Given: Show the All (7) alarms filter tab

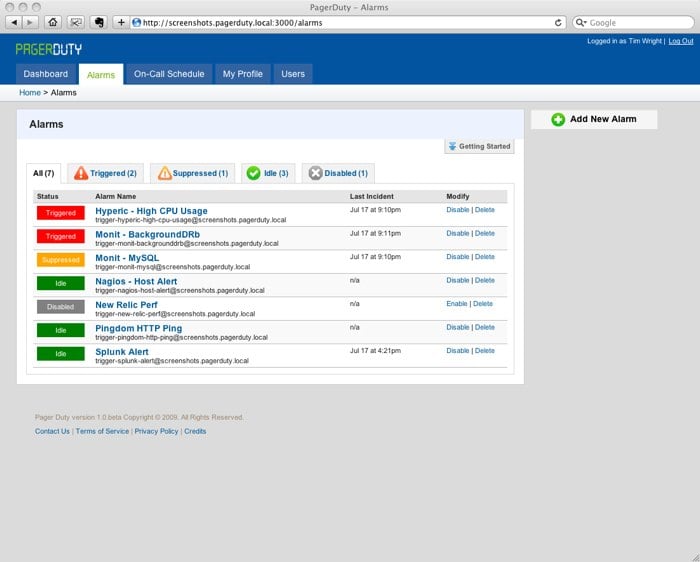Looking at the screenshot, I should 43,173.
